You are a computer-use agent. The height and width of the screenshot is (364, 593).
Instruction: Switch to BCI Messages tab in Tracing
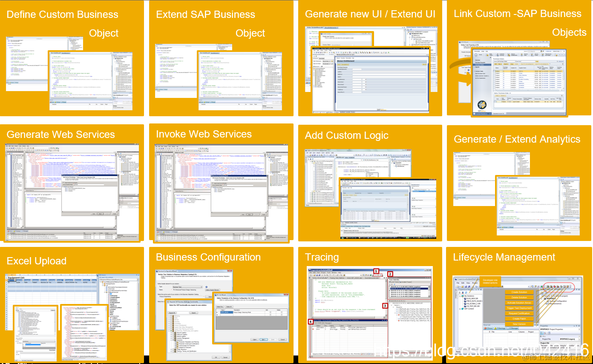point(327,323)
